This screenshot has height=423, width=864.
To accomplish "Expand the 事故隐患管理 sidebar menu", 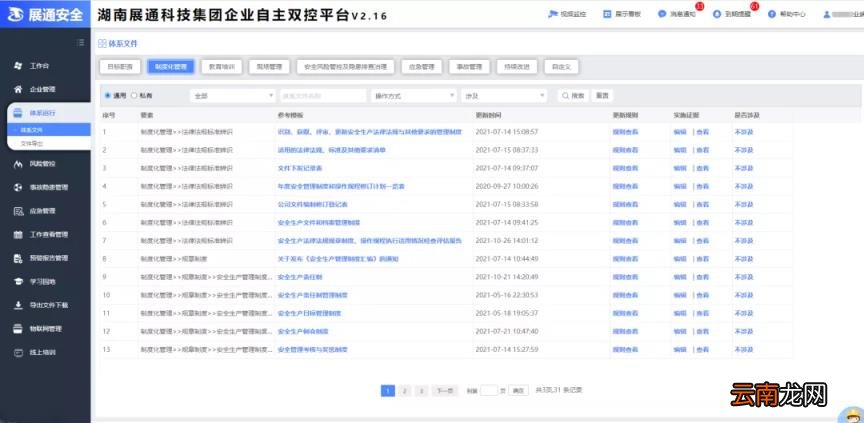I will (45, 187).
